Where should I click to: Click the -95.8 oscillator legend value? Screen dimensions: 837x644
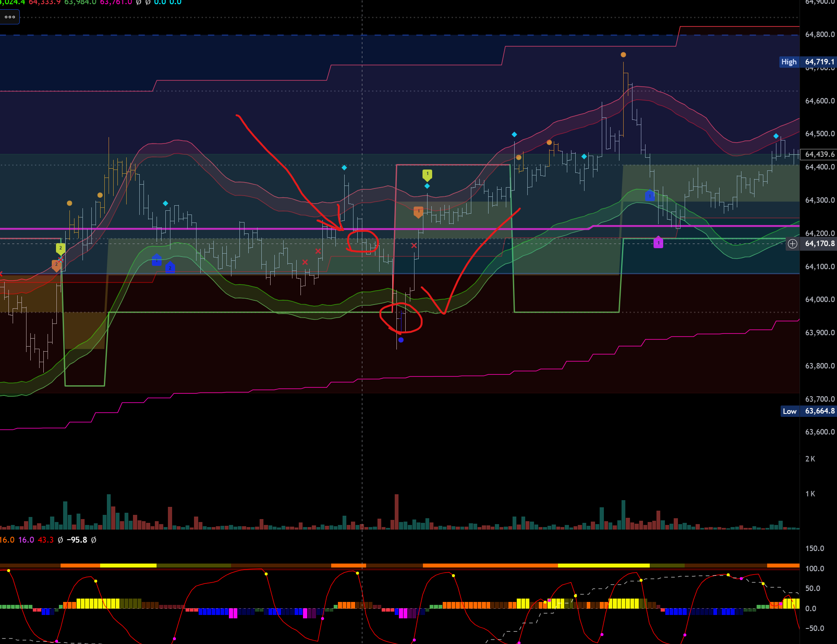coord(77,540)
